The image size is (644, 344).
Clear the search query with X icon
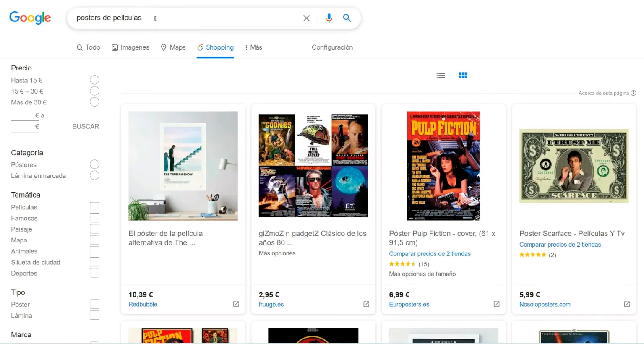(x=307, y=18)
